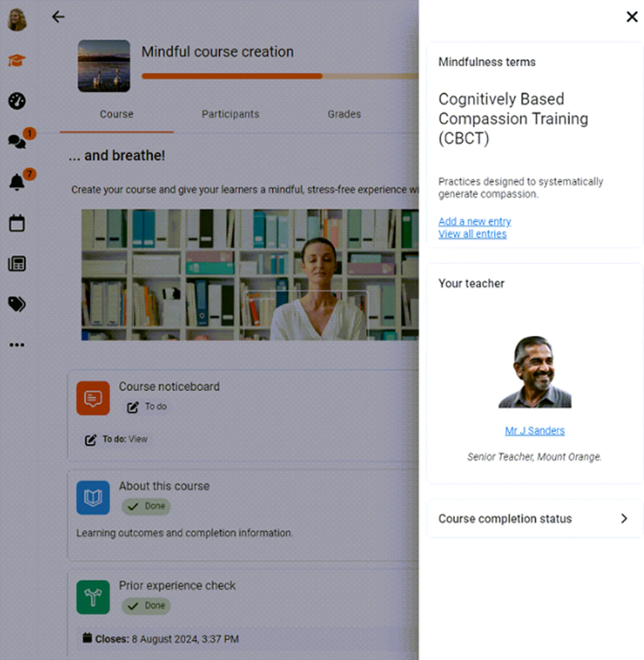The height and width of the screenshot is (660, 644).
Task: Open Mr J Sanders profile link
Action: 534,431
